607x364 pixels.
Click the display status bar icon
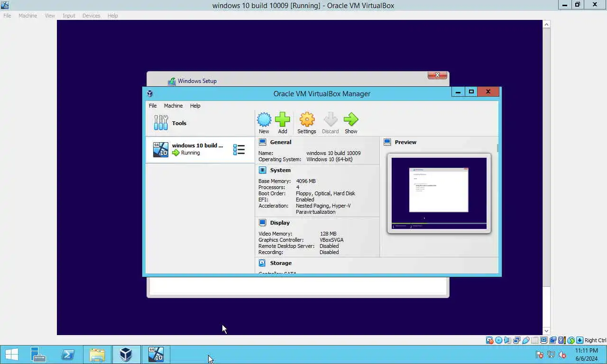coord(543,340)
